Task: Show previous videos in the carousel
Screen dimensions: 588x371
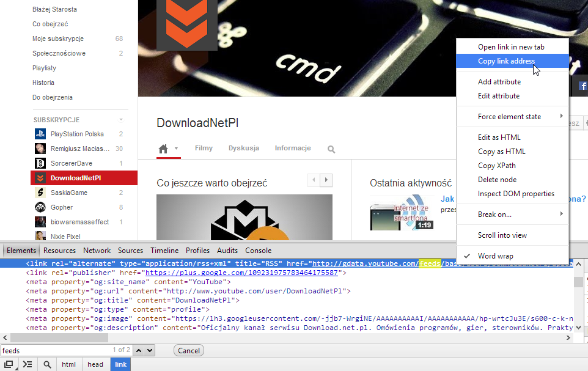Action: [314, 180]
